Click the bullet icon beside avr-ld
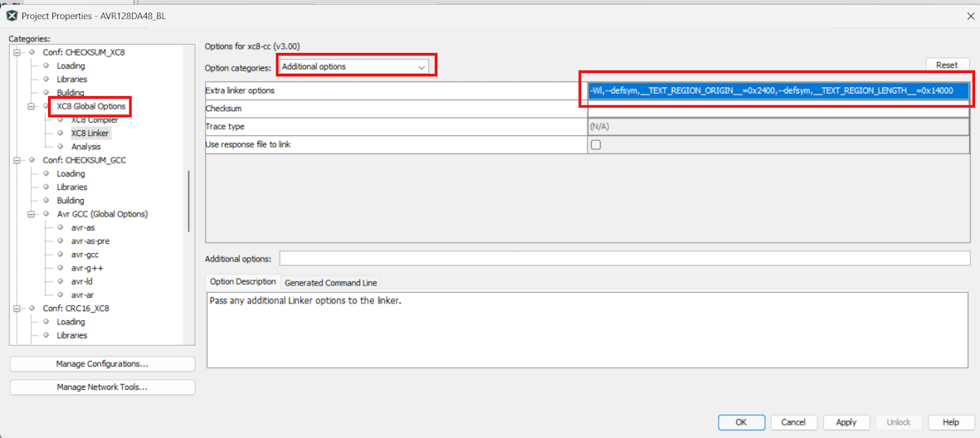 [x=61, y=281]
